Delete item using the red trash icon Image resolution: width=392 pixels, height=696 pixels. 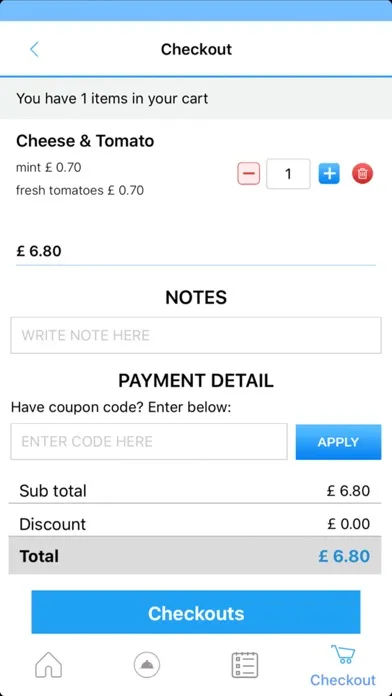tap(363, 174)
